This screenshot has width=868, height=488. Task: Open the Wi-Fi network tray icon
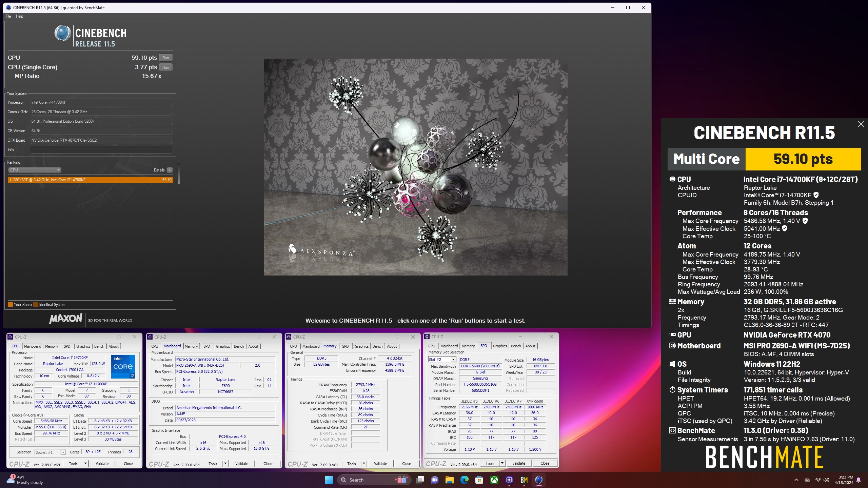pyautogui.click(x=818, y=480)
